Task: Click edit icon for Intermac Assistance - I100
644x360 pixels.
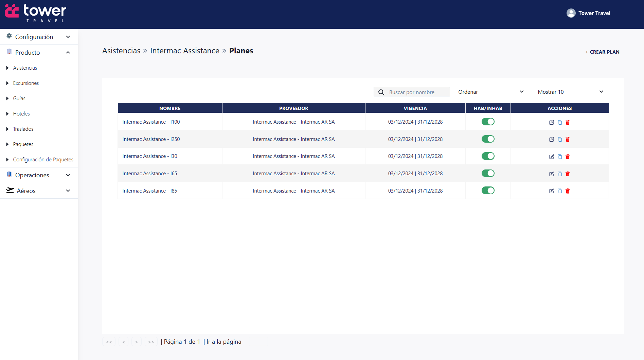Action: pyautogui.click(x=551, y=122)
